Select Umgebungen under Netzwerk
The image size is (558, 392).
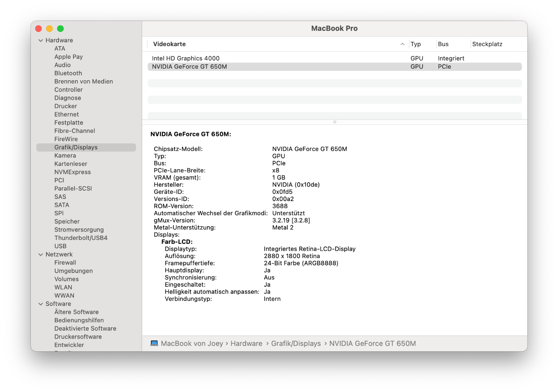click(x=74, y=271)
